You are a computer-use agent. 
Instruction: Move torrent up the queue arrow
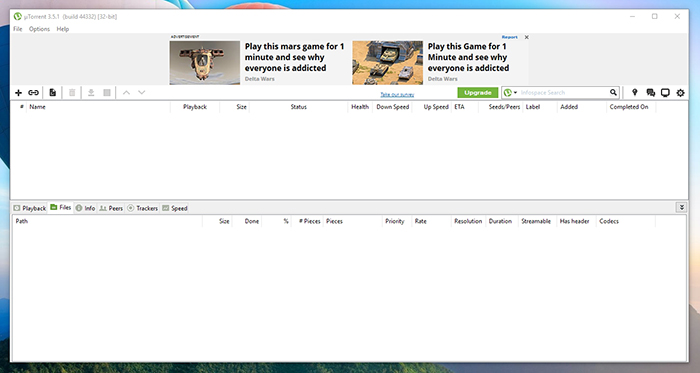pyautogui.click(x=126, y=93)
